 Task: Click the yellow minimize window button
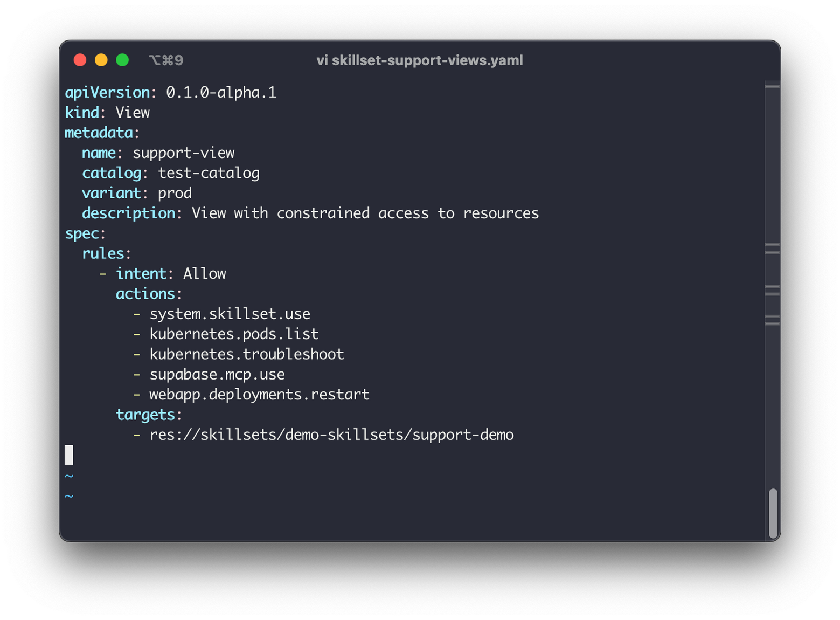(101, 60)
